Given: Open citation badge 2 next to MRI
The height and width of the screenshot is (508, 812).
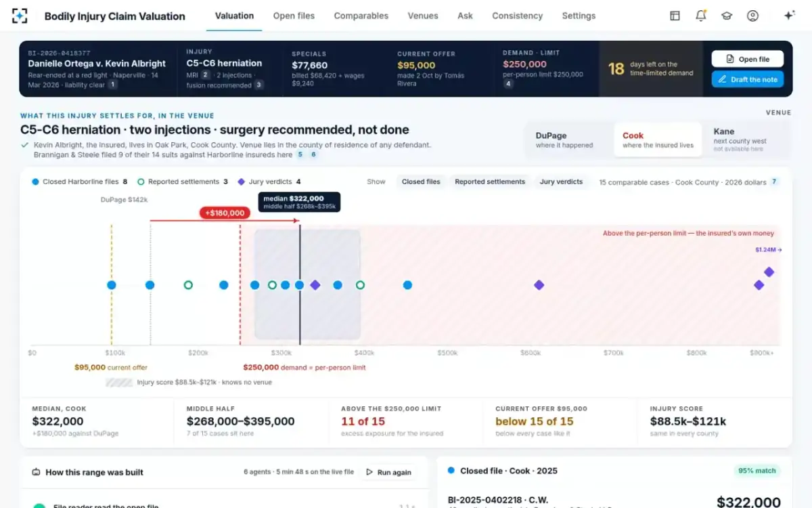Looking at the screenshot, I should coord(206,75).
